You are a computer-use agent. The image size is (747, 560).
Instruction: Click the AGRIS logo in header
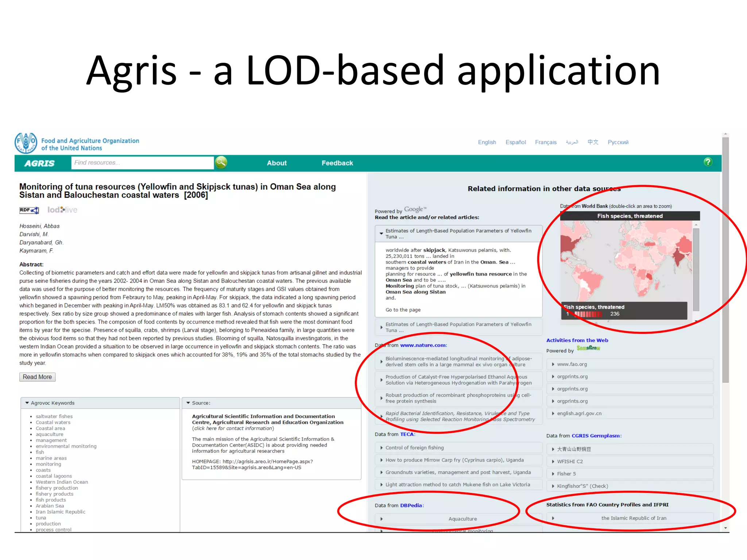click(x=39, y=163)
